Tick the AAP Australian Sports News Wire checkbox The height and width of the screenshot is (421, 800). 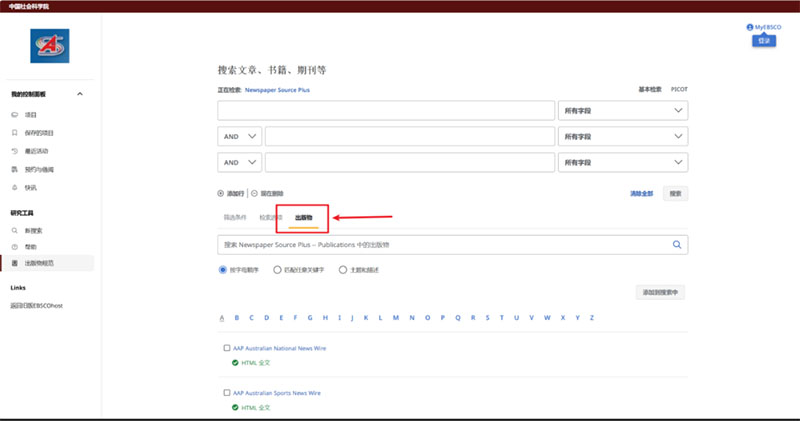click(227, 393)
